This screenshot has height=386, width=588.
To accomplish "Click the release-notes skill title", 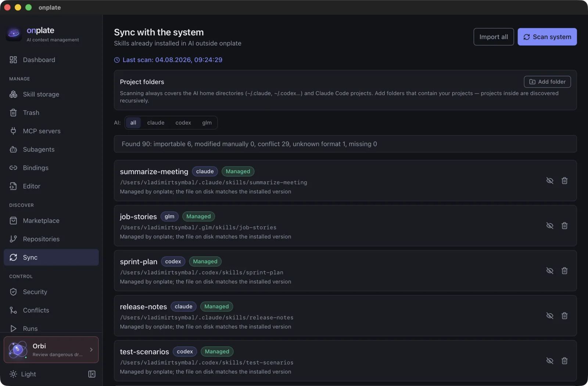I will (143, 307).
